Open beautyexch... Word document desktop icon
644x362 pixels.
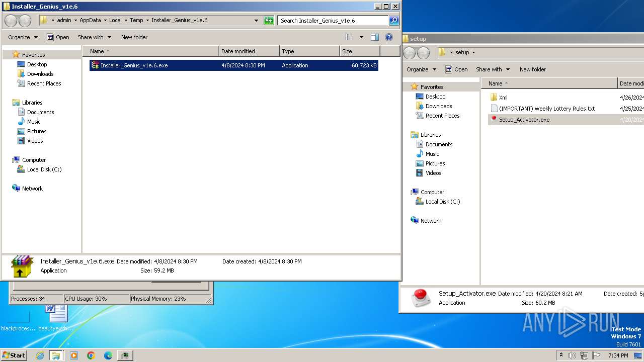click(56, 318)
